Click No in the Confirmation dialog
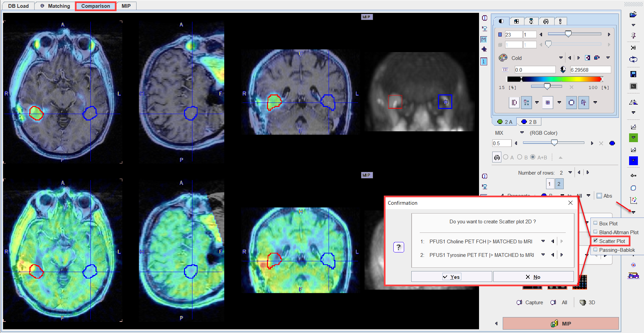The width and height of the screenshot is (644, 333). (x=533, y=277)
